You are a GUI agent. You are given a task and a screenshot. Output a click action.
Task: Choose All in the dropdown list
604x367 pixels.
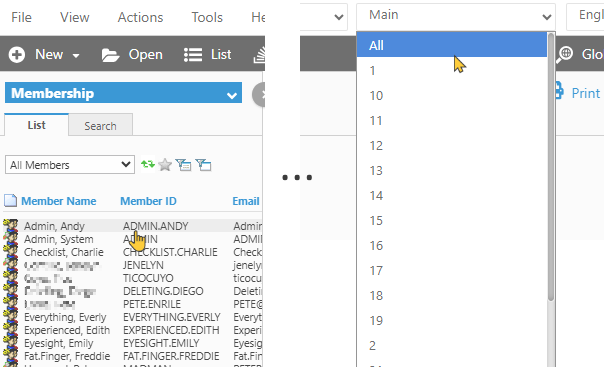click(451, 45)
